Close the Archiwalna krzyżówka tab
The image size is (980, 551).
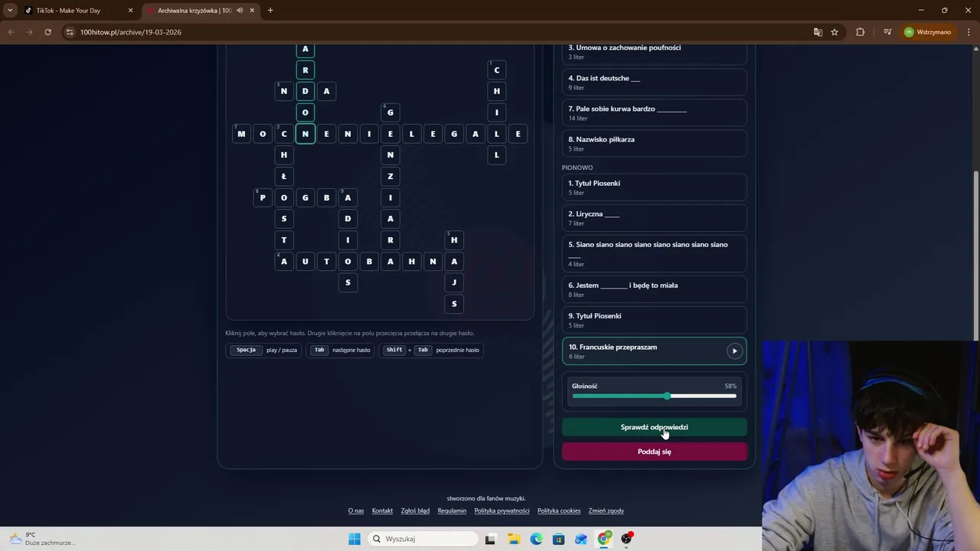click(251, 11)
